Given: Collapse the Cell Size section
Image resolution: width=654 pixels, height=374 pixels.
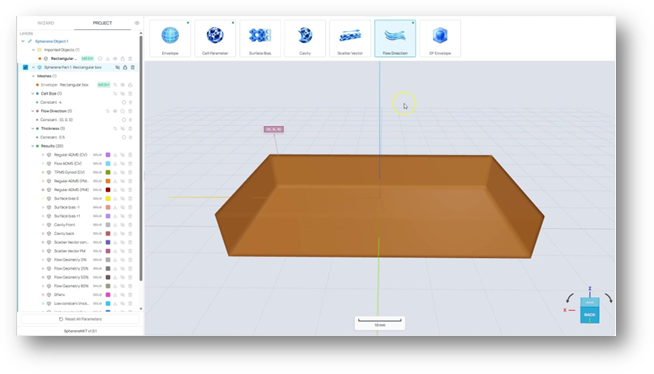Looking at the screenshot, I should [x=33, y=93].
